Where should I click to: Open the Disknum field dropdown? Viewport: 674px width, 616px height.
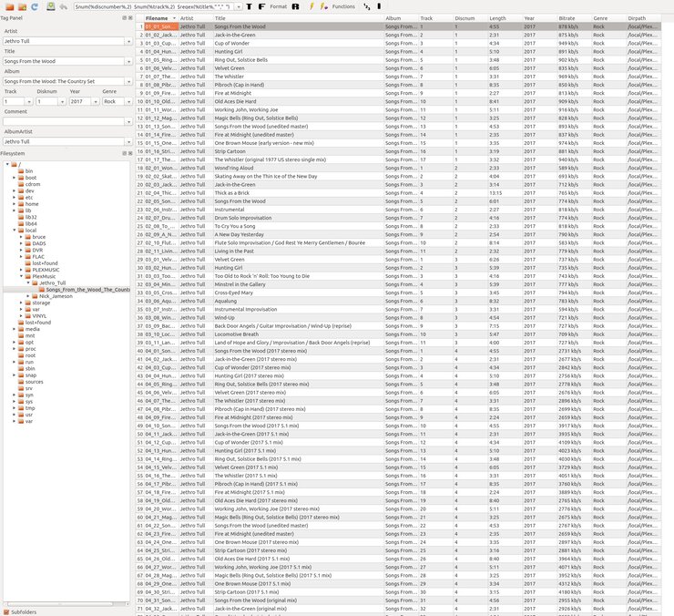(x=62, y=101)
